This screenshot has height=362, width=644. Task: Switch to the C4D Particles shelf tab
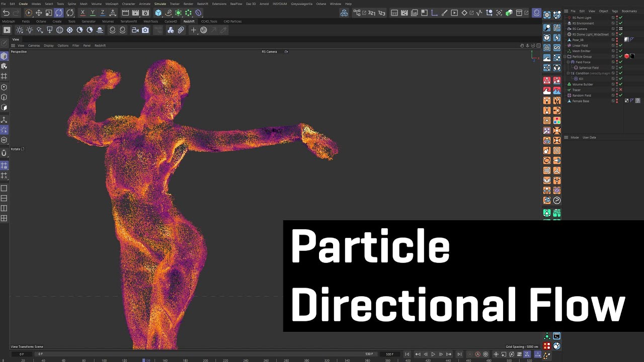232,22
